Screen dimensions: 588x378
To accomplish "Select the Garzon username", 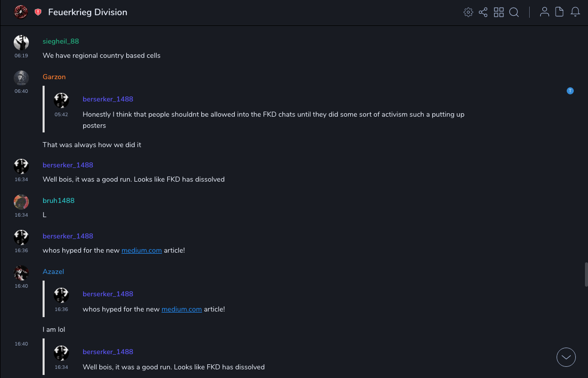I will 54,77.
